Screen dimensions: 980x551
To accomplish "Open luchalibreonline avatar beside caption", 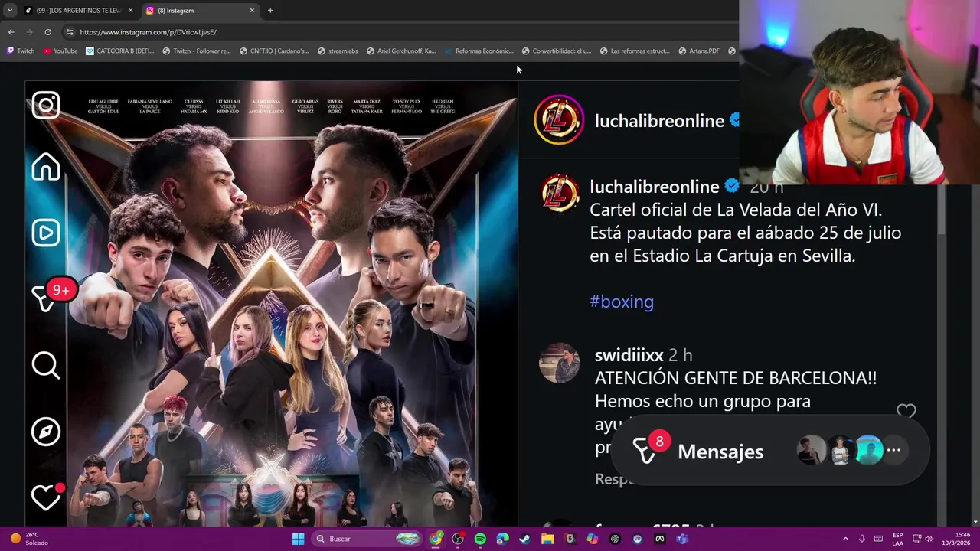I will point(560,193).
